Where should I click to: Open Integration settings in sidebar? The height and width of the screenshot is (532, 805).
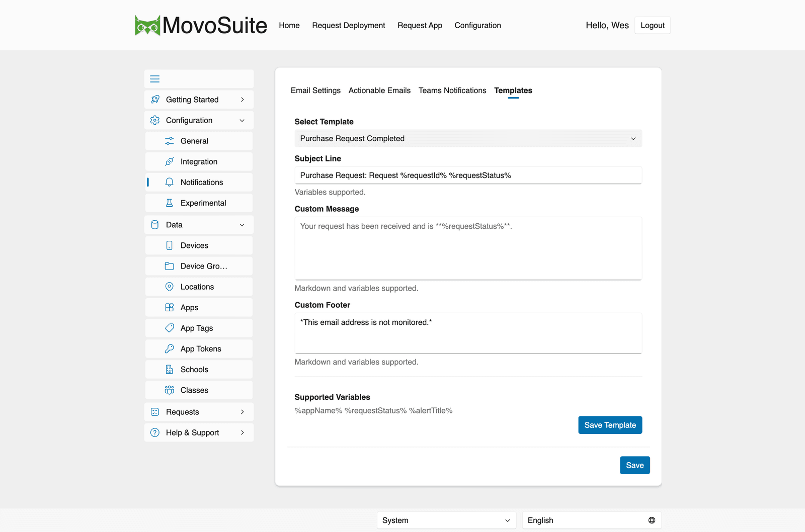(199, 161)
